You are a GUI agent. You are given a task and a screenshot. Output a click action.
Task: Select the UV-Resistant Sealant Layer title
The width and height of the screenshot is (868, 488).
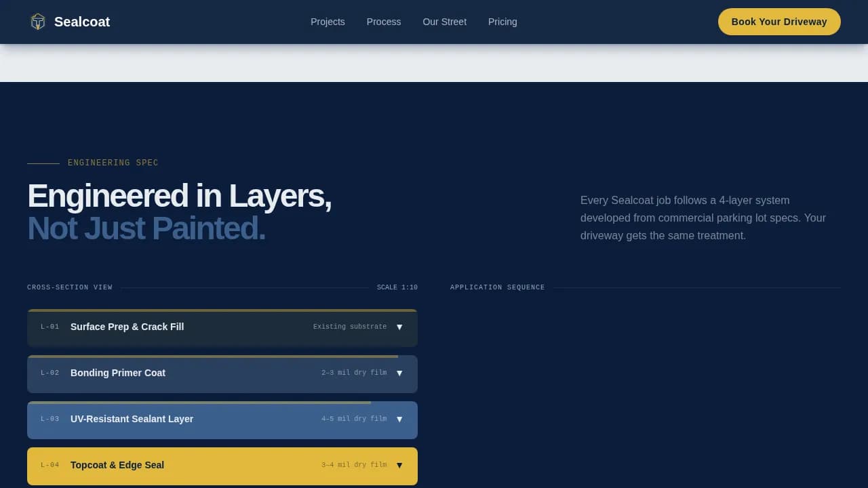click(132, 419)
